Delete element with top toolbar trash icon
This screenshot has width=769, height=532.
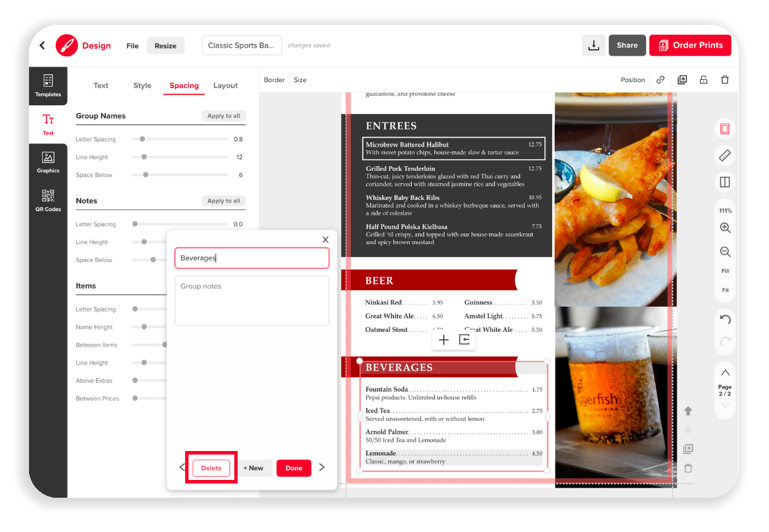point(725,80)
